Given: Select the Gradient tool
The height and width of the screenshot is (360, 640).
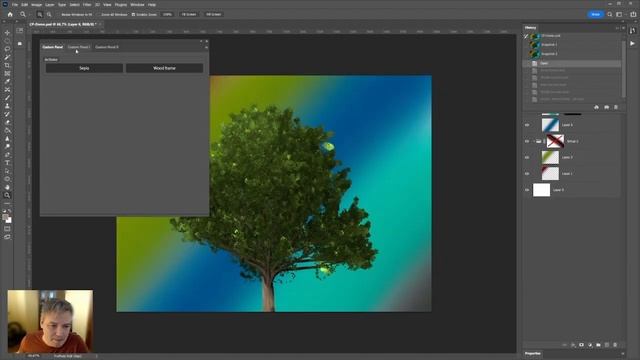Looking at the screenshot, I should click(x=7, y=131).
